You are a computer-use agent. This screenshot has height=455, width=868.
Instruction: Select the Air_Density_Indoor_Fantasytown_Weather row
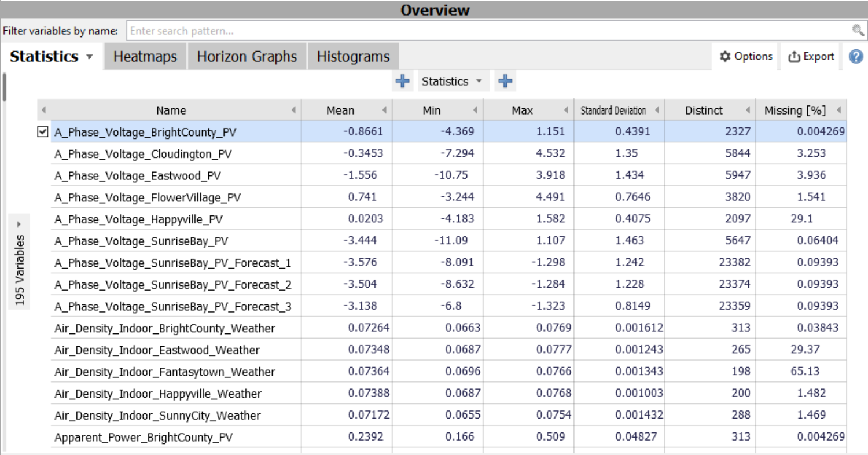165,372
